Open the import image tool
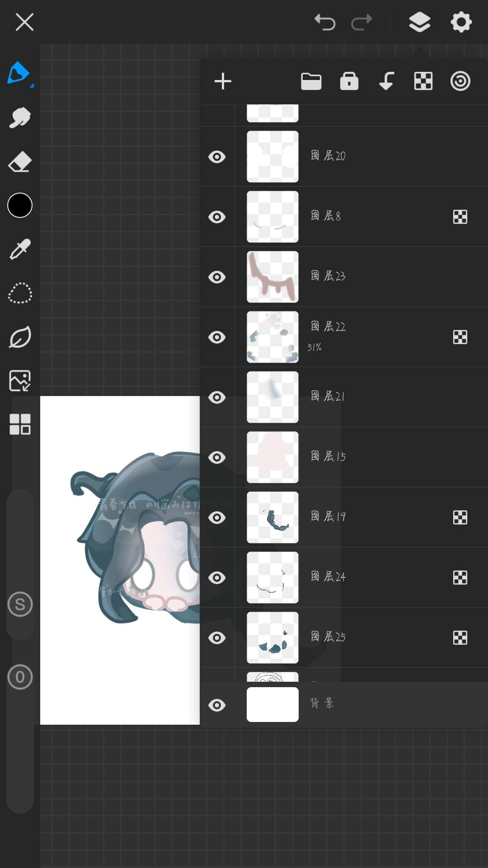Screen dimensions: 488x868 20,381
